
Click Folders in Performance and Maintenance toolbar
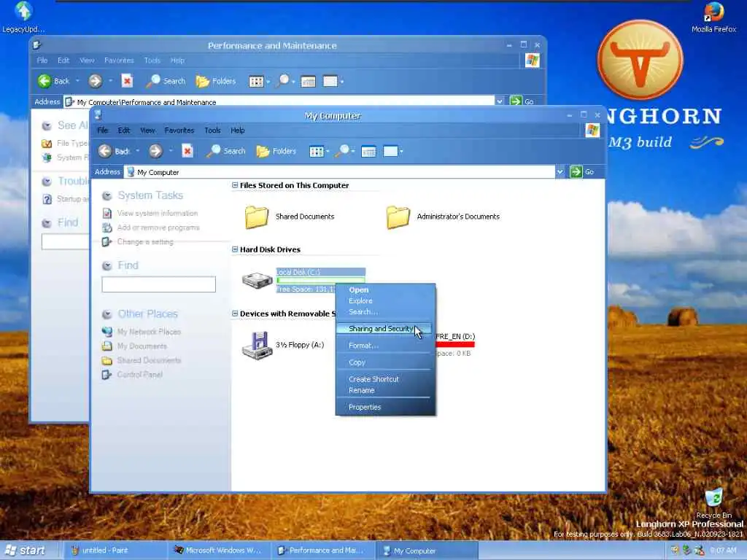(x=216, y=81)
